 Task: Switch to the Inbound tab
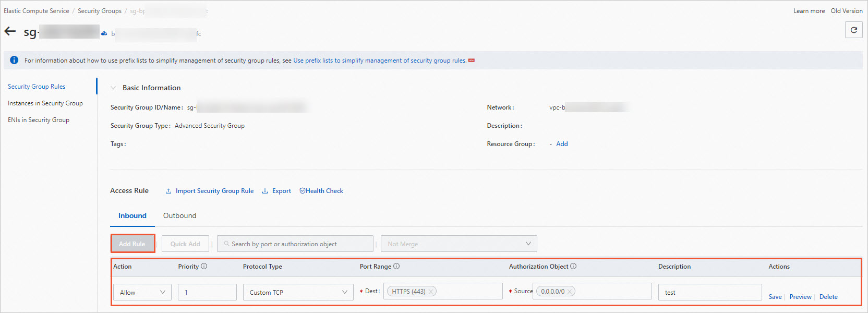[x=132, y=215]
